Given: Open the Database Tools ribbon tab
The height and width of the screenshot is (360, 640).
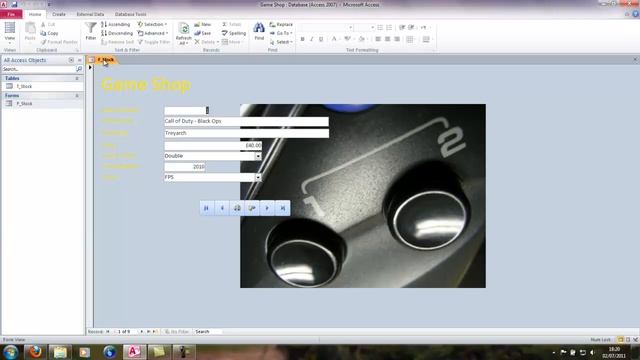Looking at the screenshot, I should 130,14.
